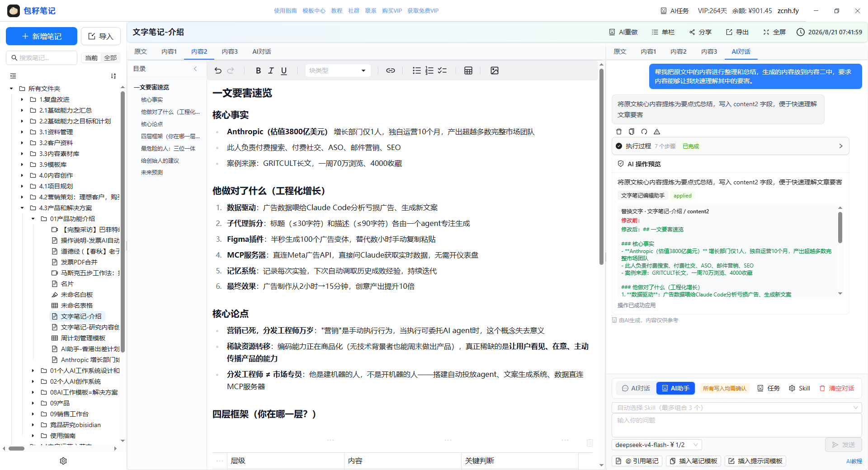Screen dimensions: 868x470
Task: Open the 使用指南 link in the top bar
Action: point(285,11)
